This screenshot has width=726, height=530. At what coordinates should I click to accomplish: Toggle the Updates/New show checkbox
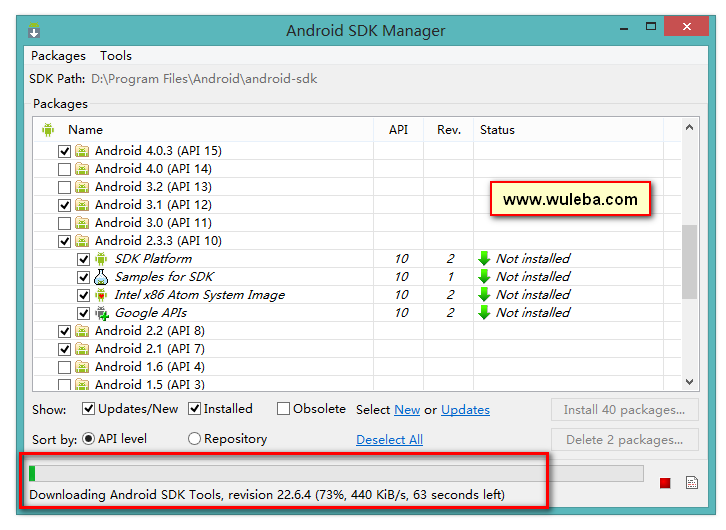point(88,409)
